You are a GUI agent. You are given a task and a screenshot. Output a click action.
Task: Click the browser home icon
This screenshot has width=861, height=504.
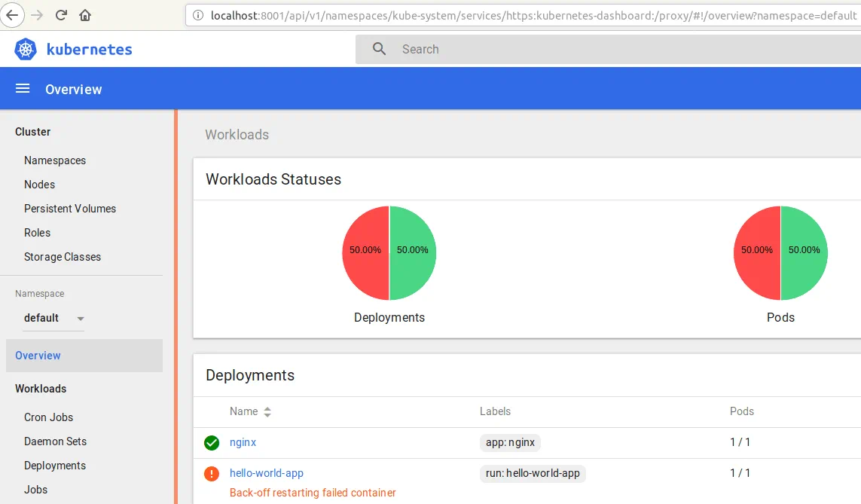[85, 15]
